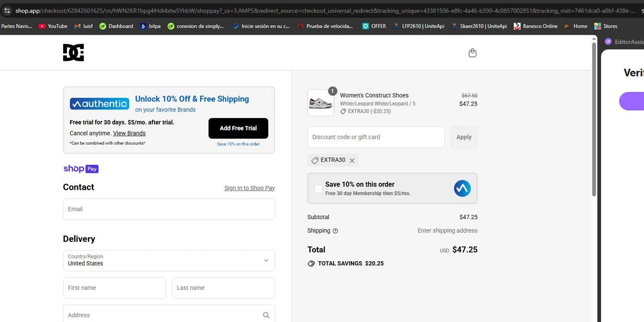The height and width of the screenshot is (322, 644).
Task: Click the Add Free Trial button
Action: click(238, 128)
